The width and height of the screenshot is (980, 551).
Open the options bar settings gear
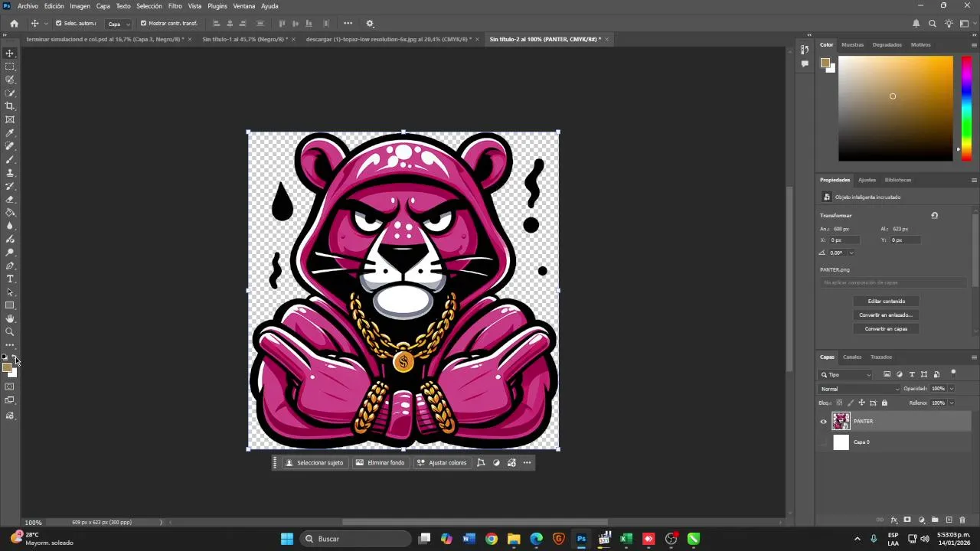pos(370,24)
